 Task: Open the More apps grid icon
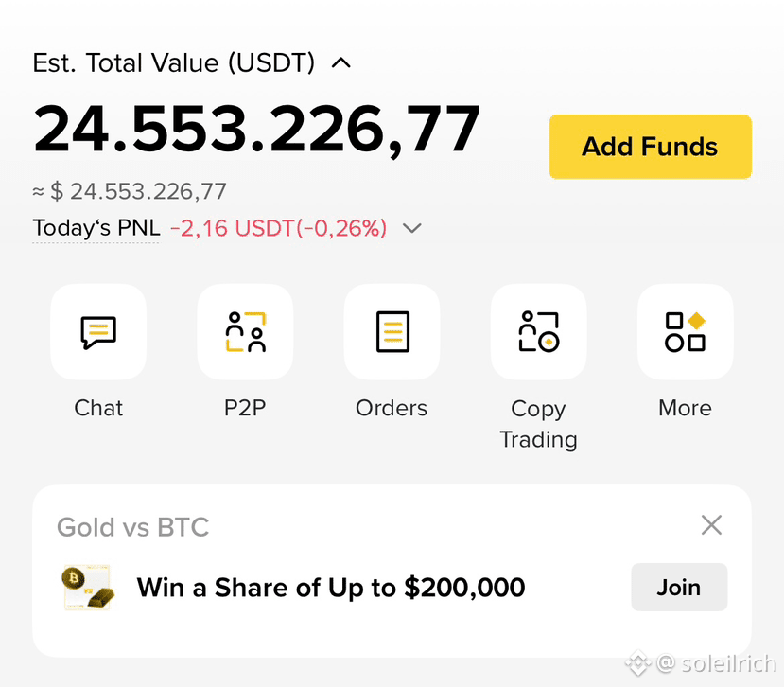685,332
